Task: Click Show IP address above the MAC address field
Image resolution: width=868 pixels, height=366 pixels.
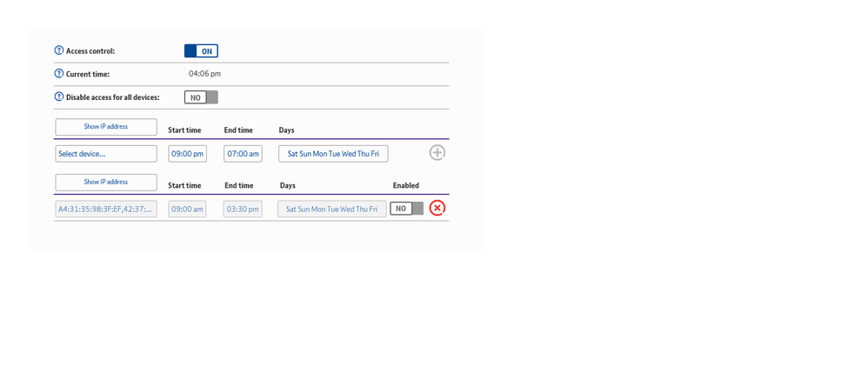Action: tap(106, 183)
